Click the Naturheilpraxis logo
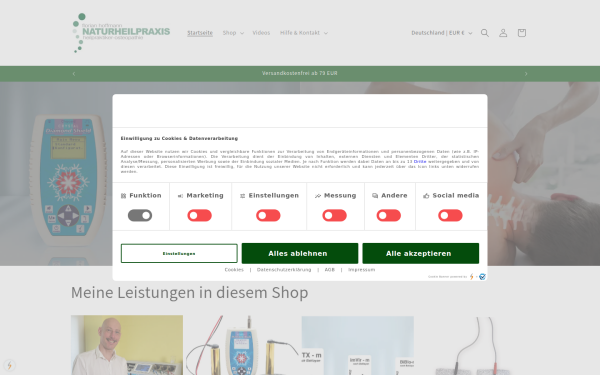Image resolution: width=600 pixels, height=375 pixels. 121,33
